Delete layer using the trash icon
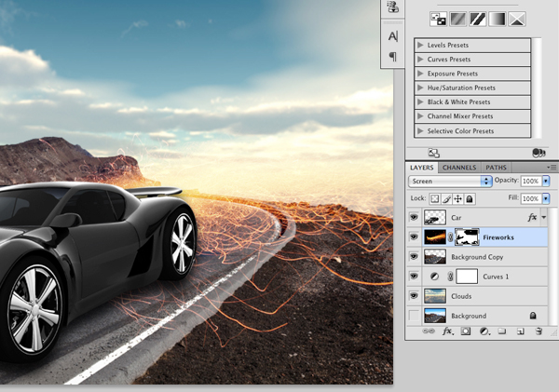The height and width of the screenshot is (392, 559). [x=539, y=331]
